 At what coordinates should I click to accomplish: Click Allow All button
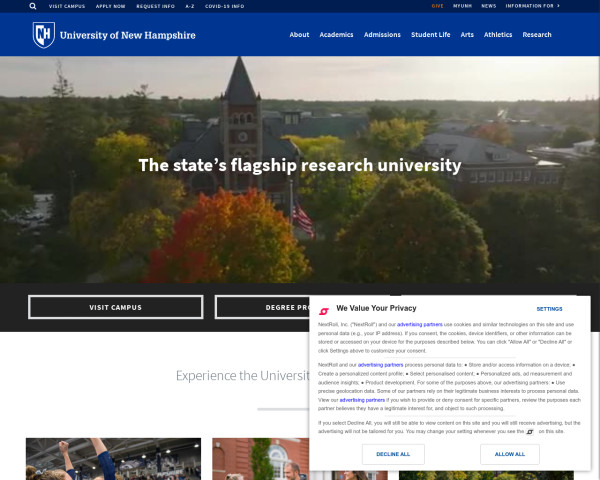click(x=510, y=454)
